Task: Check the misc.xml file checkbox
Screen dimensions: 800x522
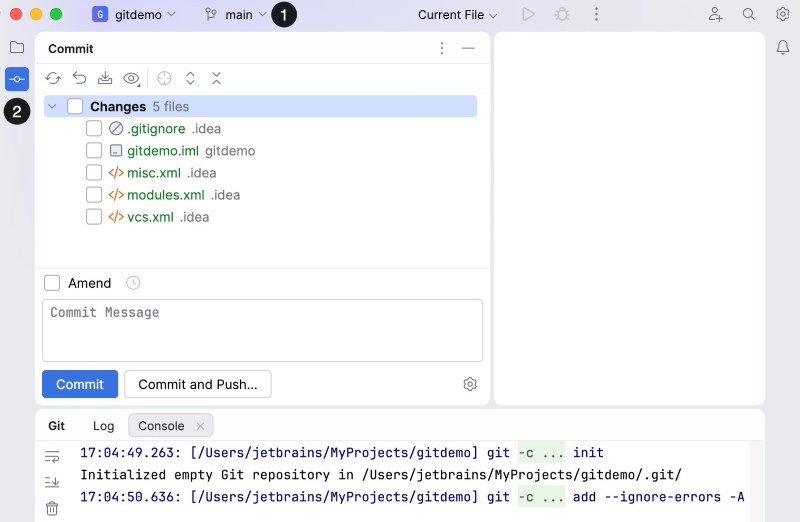Action: (94, 172)
